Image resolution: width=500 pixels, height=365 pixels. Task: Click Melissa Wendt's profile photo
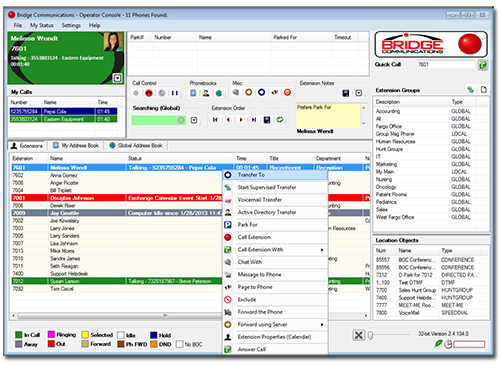[113, 42]
